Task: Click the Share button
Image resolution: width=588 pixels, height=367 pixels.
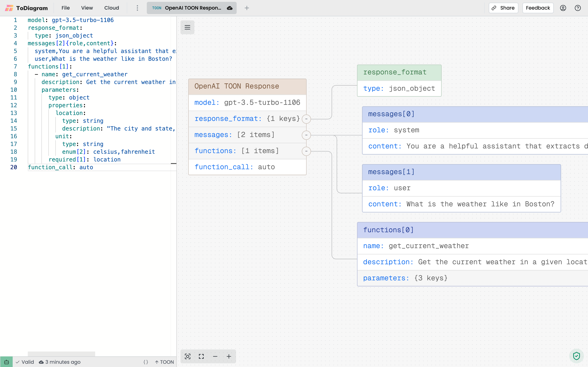Action: [x=503, y=8]
